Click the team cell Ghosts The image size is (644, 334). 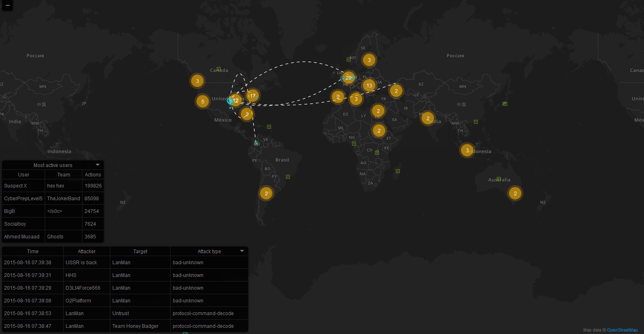point(55,237)
